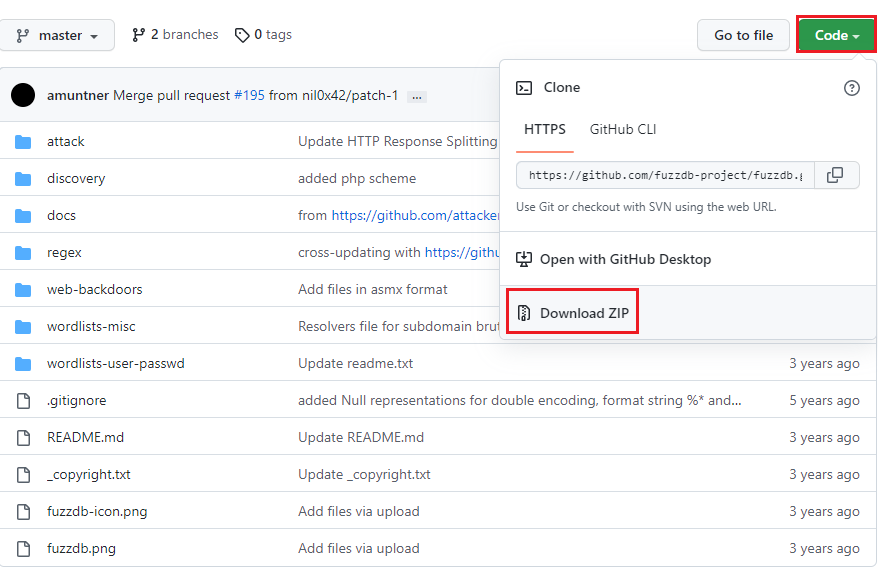
Task: Open the fuzzdb.png file name
Action: (x=82, y=548)
